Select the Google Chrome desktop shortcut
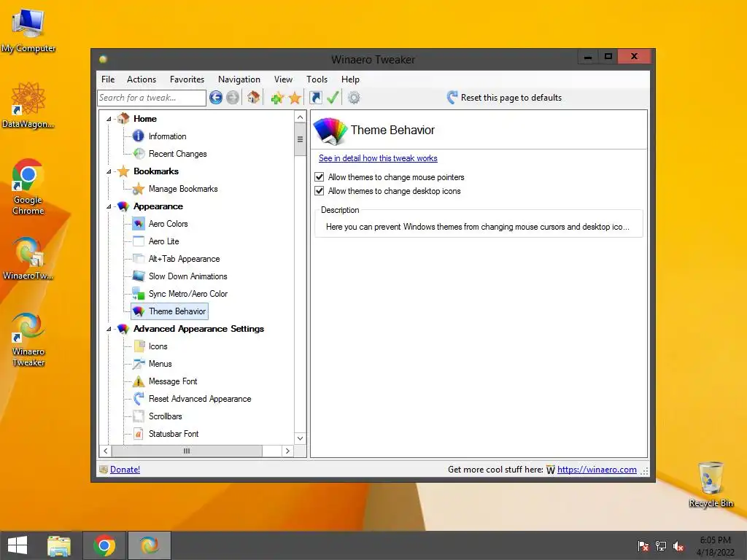Image resolution: width=747 pixels, height=560 pixels. pyautogui.click(x=28, y=187)
